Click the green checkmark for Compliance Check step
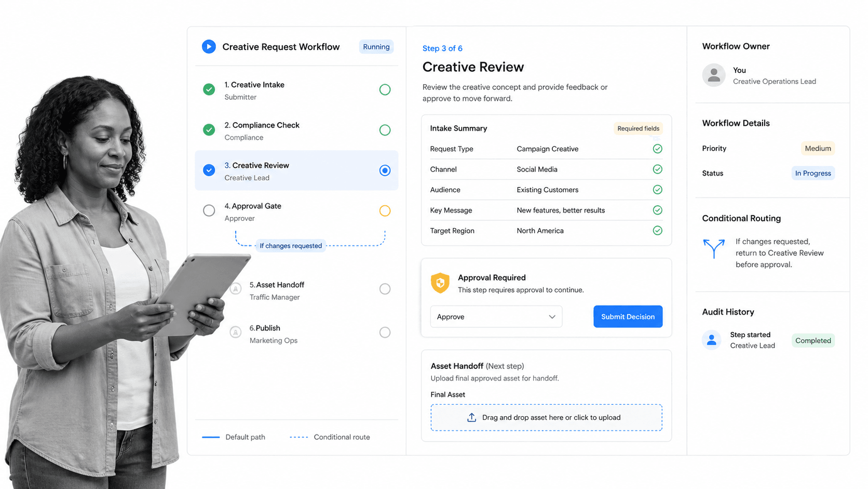 209,130
